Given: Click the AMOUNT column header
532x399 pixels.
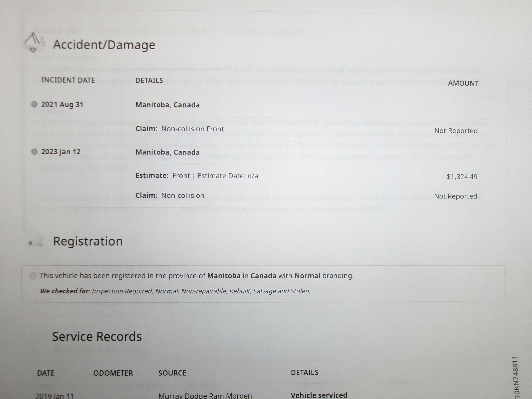Looking at the screenshot, I should tap(463, 83).
